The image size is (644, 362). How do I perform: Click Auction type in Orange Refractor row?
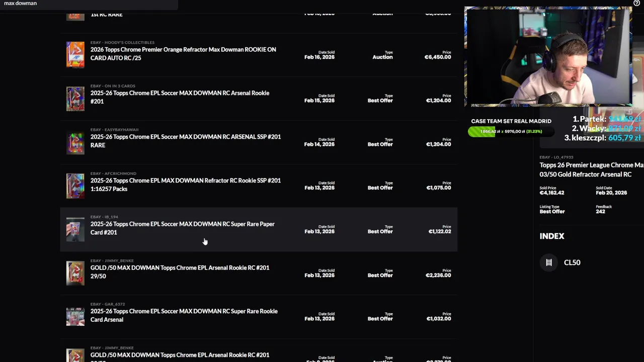point(382,57)
